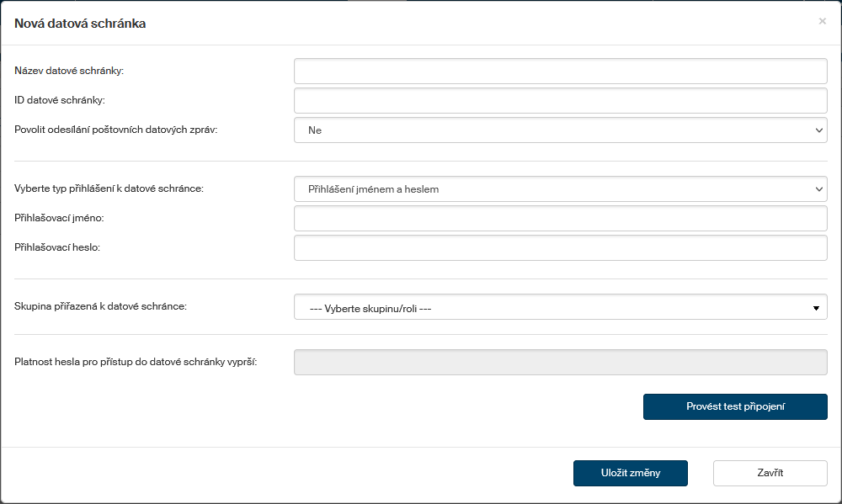Click the ID datové schránky label text

click(x=60, y=100)
